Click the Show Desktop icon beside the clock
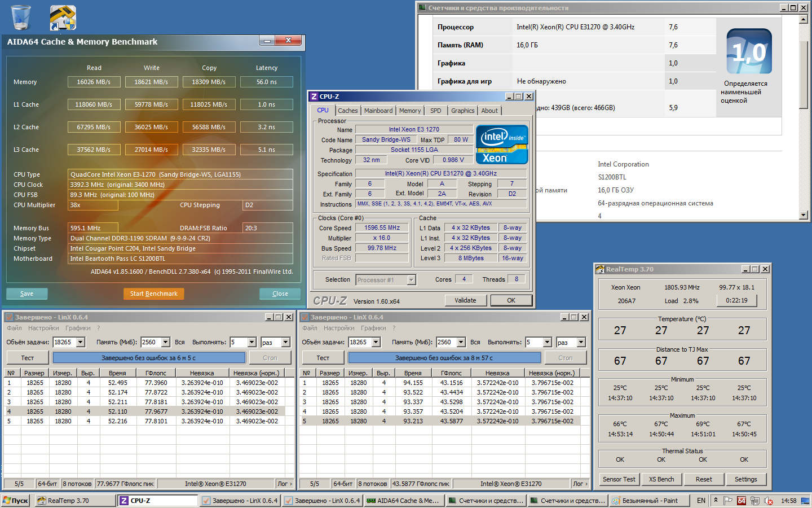812x508 pixels. coord(806,501)
